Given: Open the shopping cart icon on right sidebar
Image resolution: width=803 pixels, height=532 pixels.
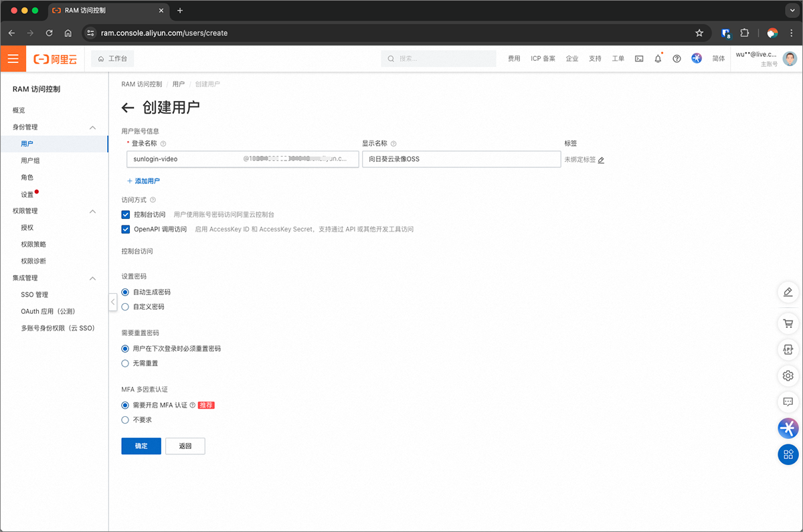Looking at the screenshot, I should [x=788, y=324].
